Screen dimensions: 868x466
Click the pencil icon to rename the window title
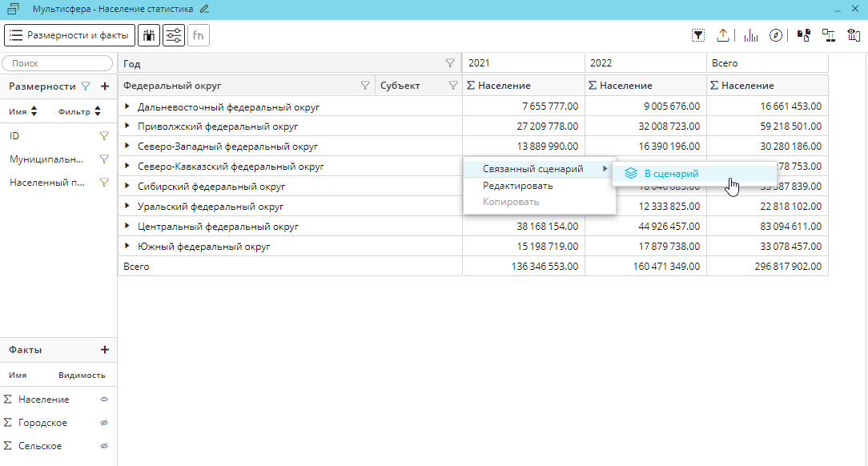pos(204,9)
